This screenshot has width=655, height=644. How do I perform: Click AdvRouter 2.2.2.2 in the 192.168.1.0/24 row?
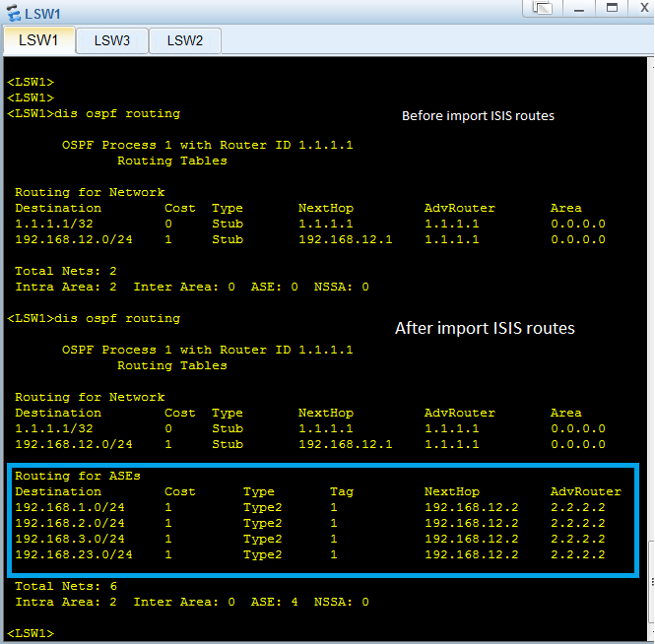[578, 507]
